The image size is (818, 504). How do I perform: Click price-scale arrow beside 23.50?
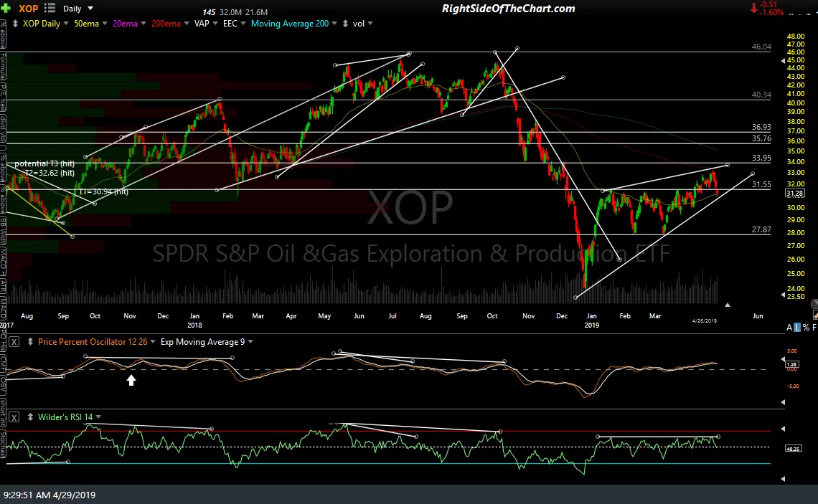coord(783,295)
